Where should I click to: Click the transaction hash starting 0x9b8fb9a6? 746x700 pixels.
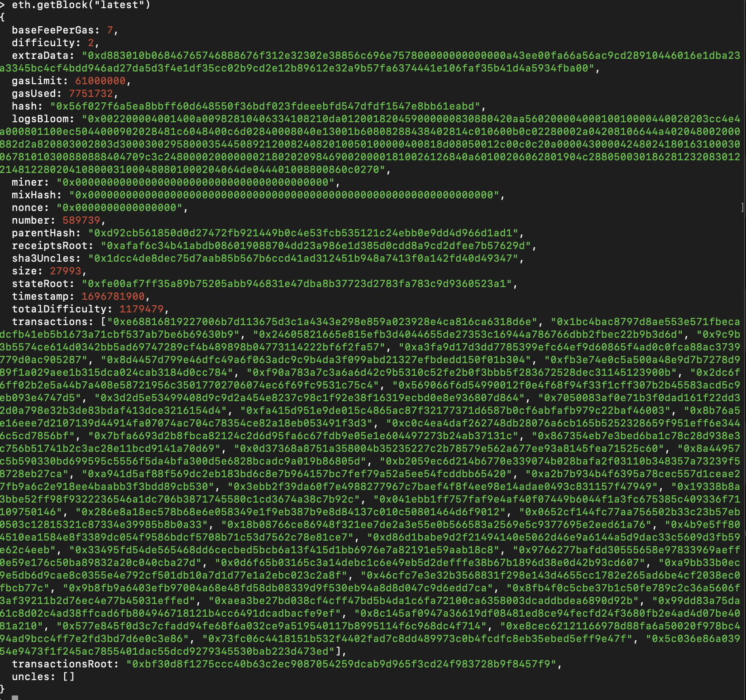[278, 588]
